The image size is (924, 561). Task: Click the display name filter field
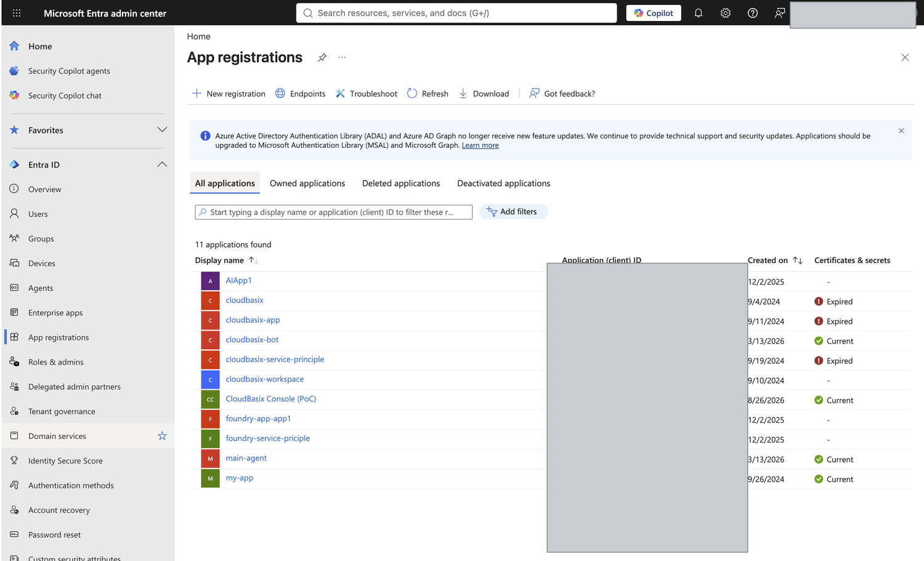coord(334,212)
